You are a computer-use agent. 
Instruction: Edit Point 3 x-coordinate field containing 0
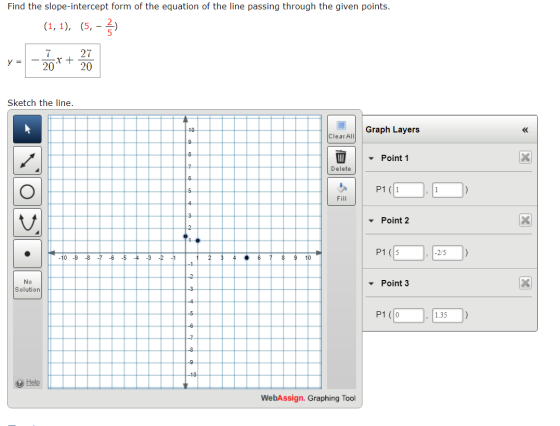coord(409,315)
